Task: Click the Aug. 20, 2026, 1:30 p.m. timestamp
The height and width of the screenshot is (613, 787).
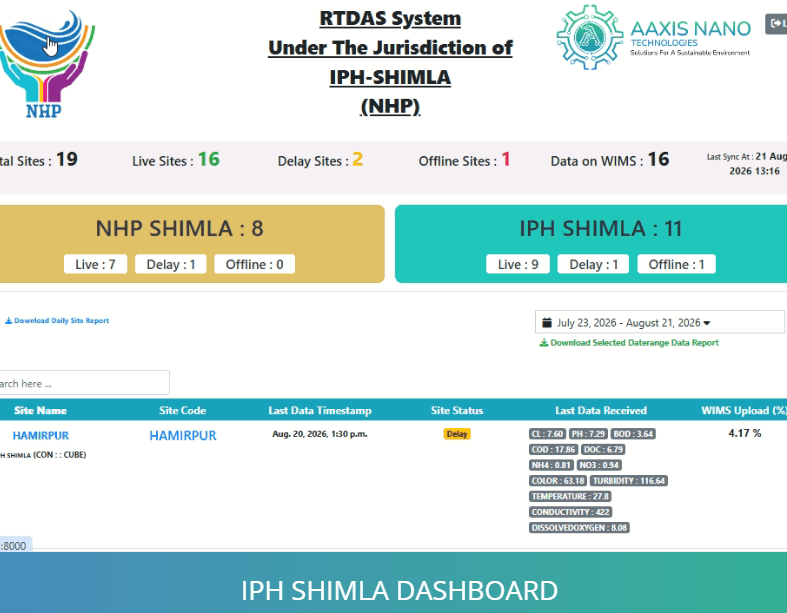Action: click(x=320, y=434)
